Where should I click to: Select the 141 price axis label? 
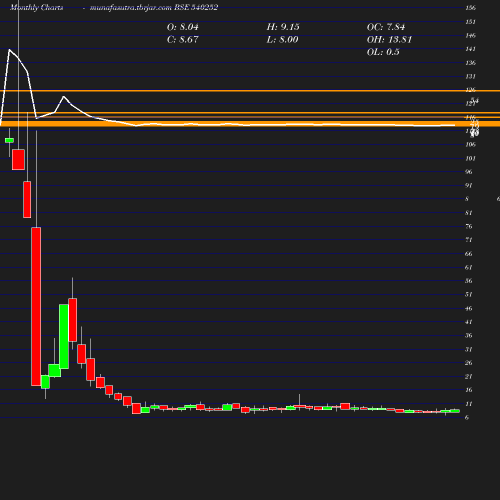coord(471,49)
